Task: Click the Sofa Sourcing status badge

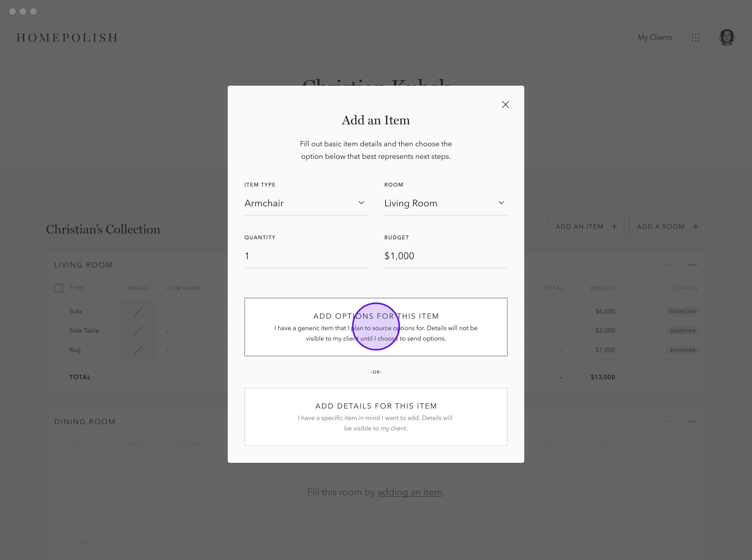Action: pos(683,311)
